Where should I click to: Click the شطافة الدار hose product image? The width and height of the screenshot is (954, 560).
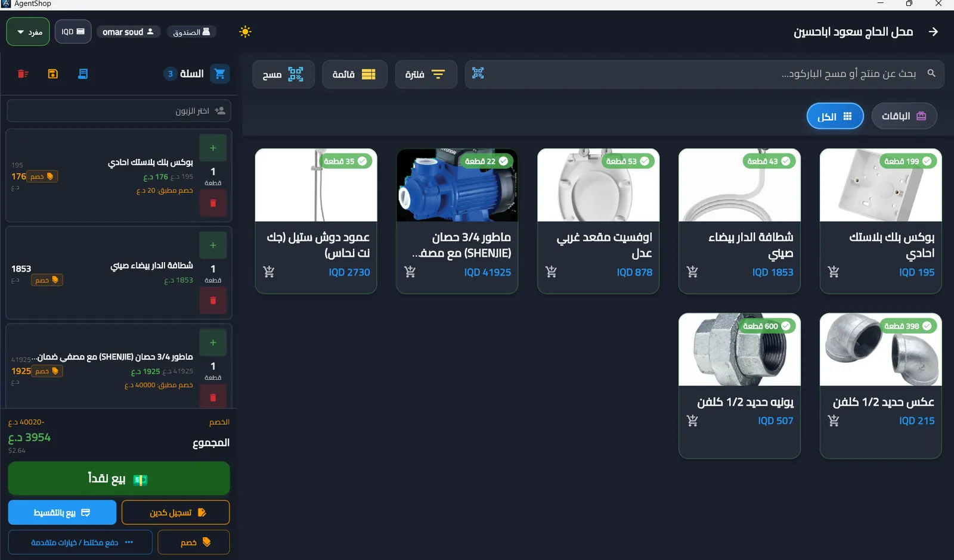click(739, 185)
